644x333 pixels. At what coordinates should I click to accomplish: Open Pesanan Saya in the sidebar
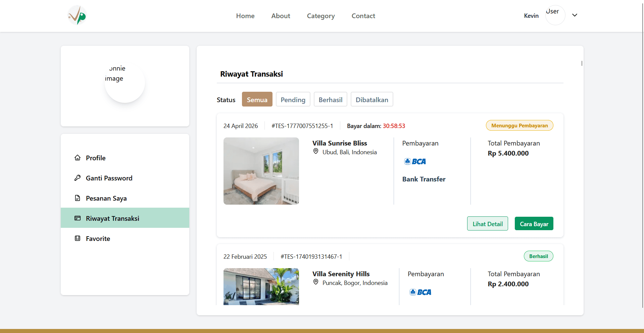[125, 198]
